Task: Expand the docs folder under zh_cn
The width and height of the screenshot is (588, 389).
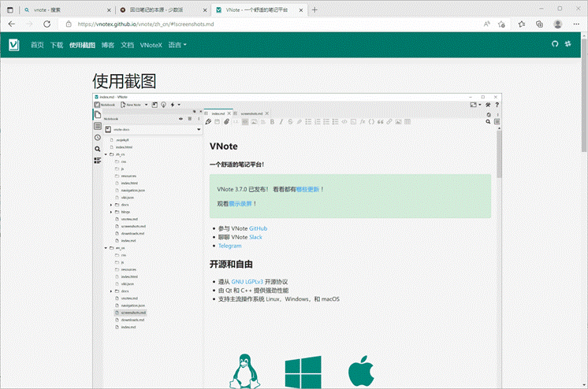Action: click(x=111, y=205)
